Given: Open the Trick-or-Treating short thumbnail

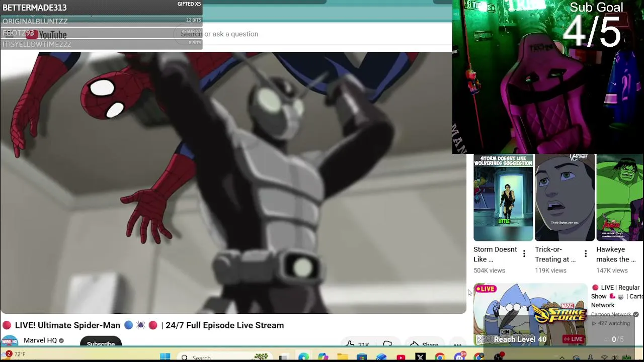Looking at the screenshot, I should click(565, 198).
